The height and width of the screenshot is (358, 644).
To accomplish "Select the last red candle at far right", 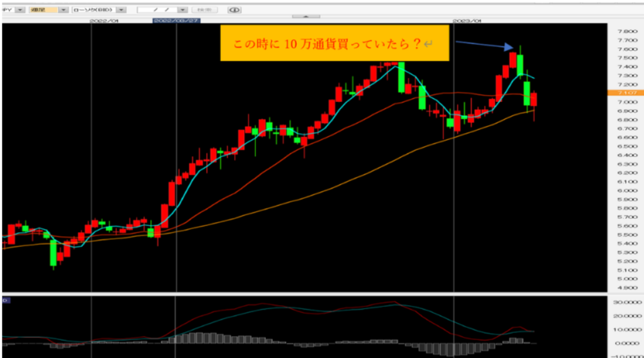I will pos(534,99).
